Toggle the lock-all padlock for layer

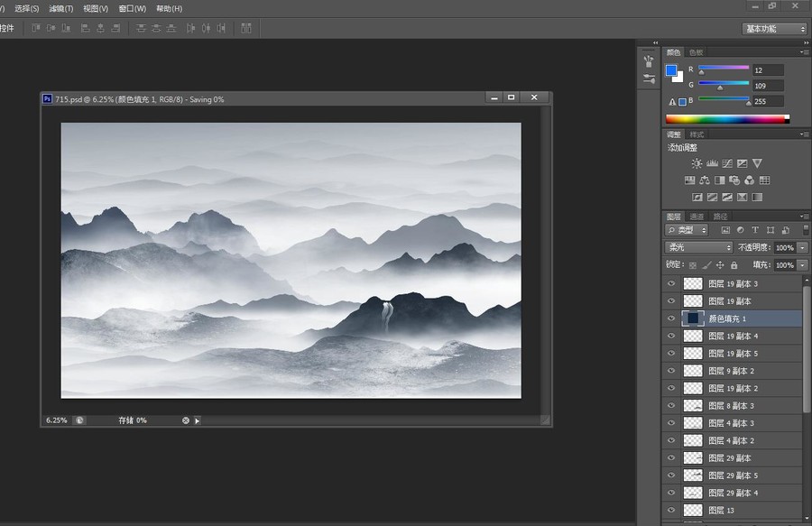click(x=734, y=265)
